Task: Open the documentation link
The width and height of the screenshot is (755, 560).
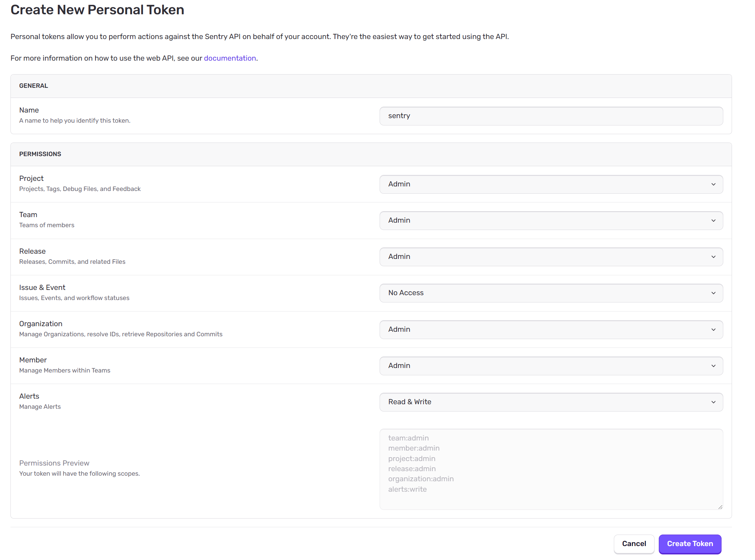Action: (x=230, y=58)
